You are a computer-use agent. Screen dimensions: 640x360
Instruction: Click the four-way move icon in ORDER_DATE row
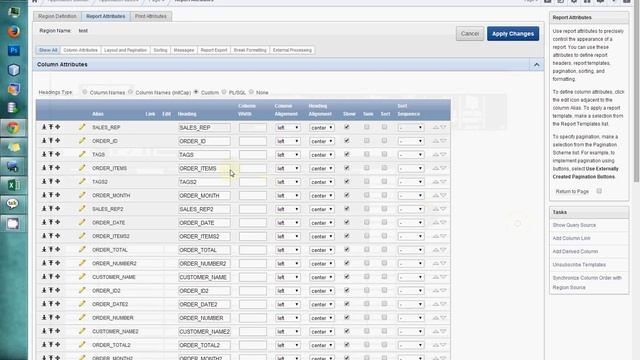click(x=58, y=222)
